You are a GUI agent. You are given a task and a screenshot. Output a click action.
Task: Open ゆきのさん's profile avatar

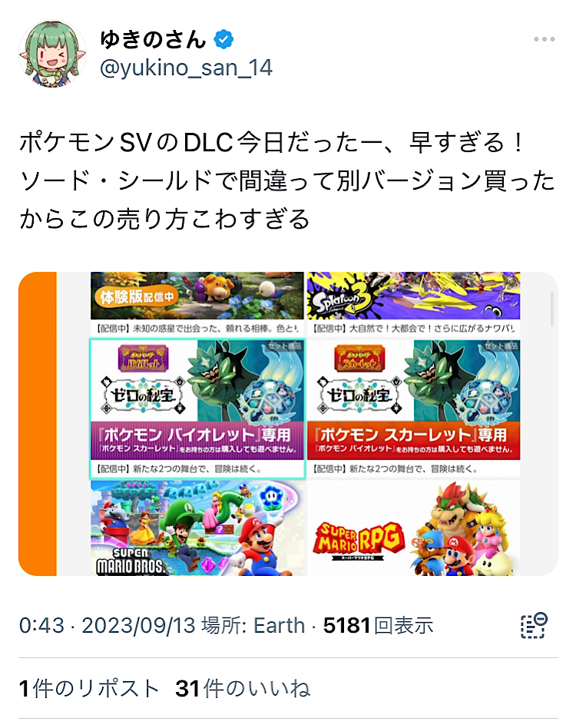point(52,54)
